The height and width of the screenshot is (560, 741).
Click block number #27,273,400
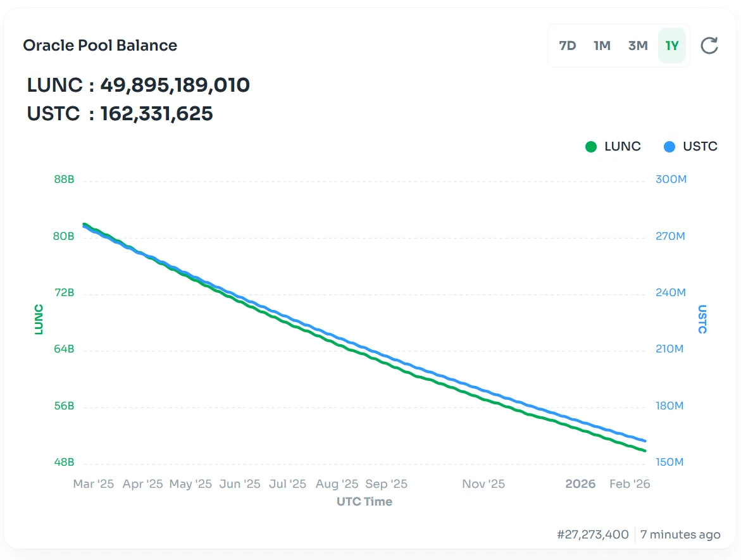pos(593,535)
